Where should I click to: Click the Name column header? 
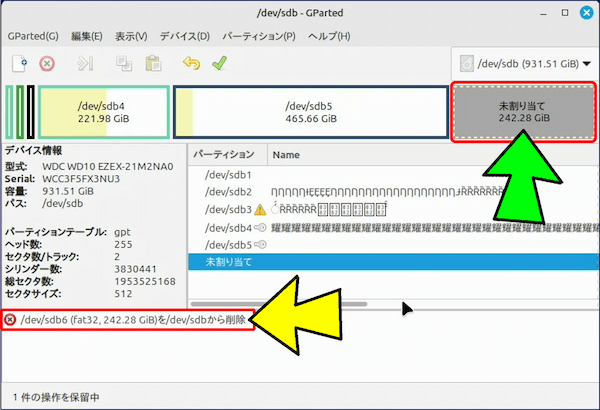[286, 155]
